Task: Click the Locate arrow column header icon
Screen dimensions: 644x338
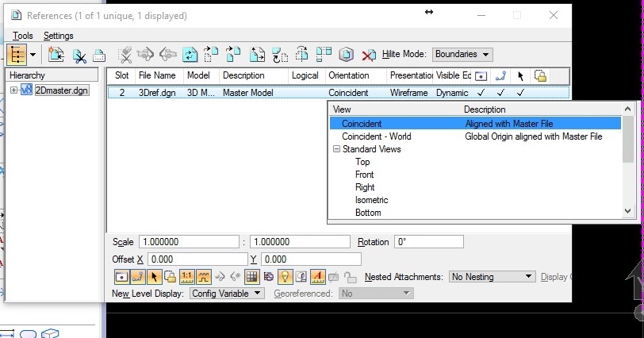Action: pyautogui.click(x=520, y=76)
